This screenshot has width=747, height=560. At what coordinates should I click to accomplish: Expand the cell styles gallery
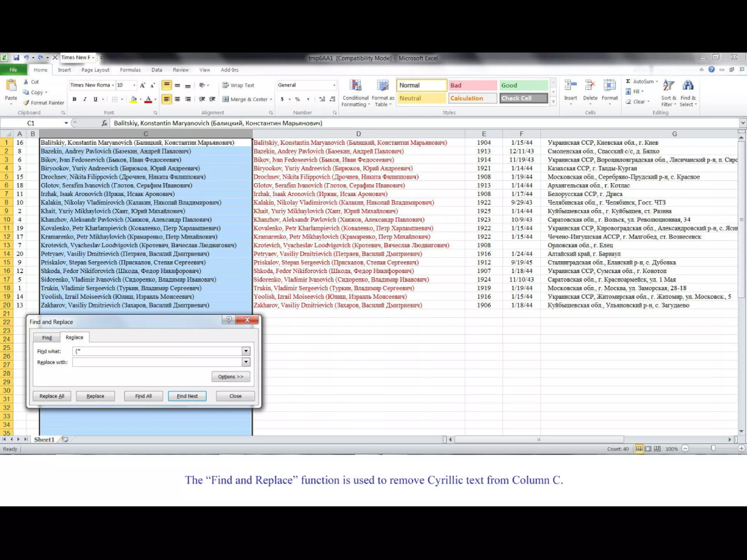(553, 102)
